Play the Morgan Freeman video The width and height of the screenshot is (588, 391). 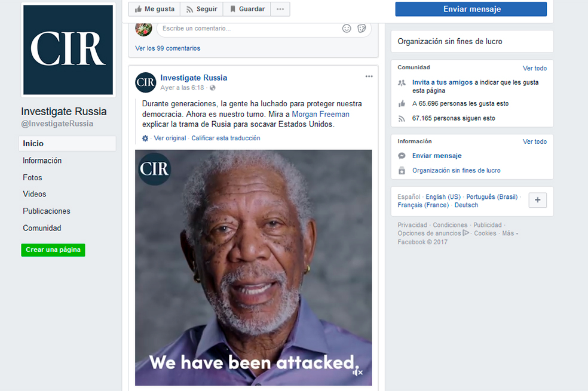point(253,267)
